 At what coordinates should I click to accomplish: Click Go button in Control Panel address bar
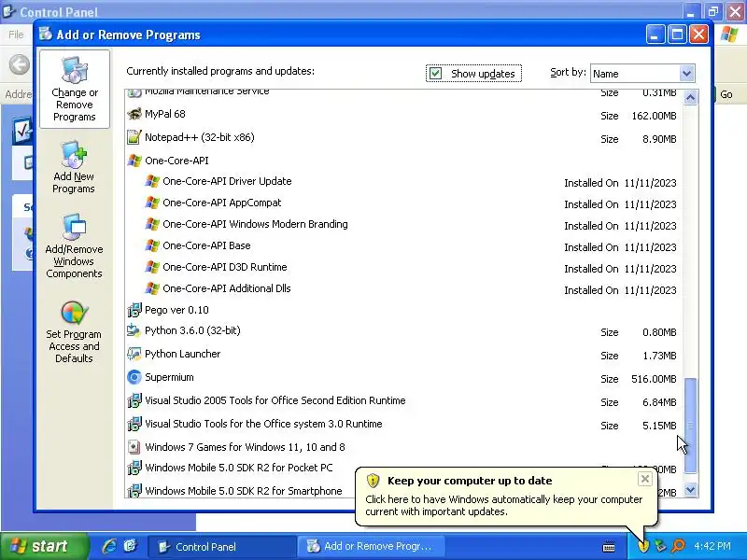726,94
